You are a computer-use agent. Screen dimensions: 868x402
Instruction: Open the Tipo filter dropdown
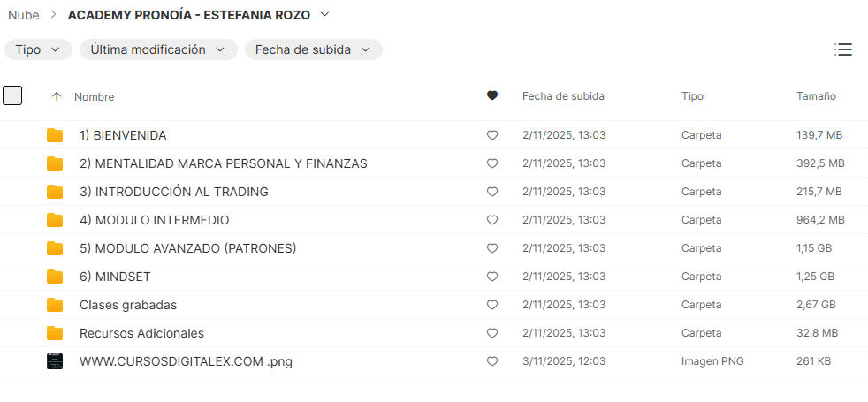pyautogui.click(x=38, y=49)
